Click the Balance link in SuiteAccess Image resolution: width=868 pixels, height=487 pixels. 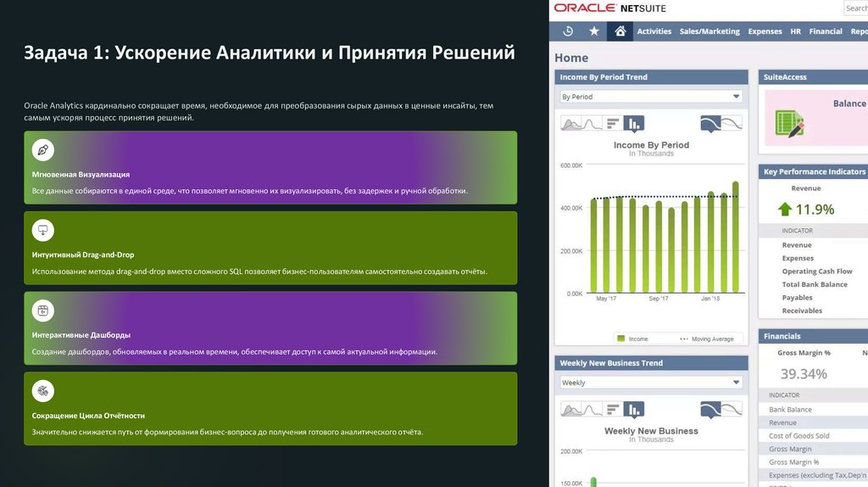(x=849, y=104)
